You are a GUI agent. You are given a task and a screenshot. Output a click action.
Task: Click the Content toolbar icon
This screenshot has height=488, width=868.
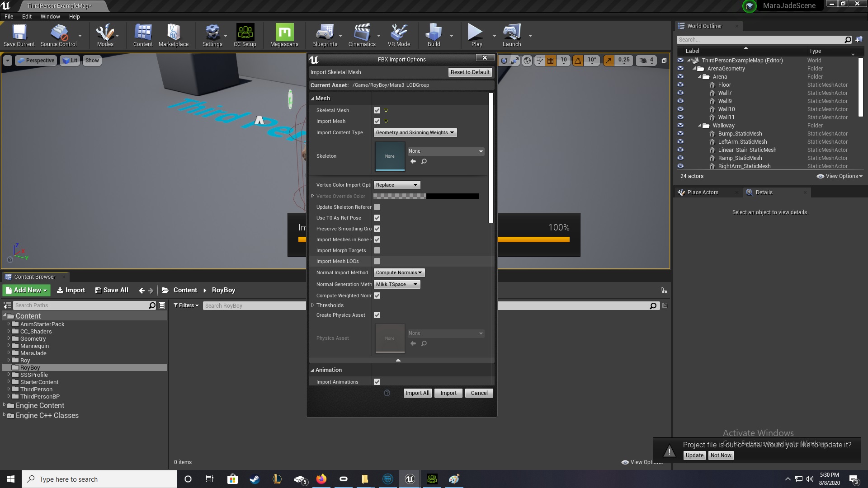[143, 35]
